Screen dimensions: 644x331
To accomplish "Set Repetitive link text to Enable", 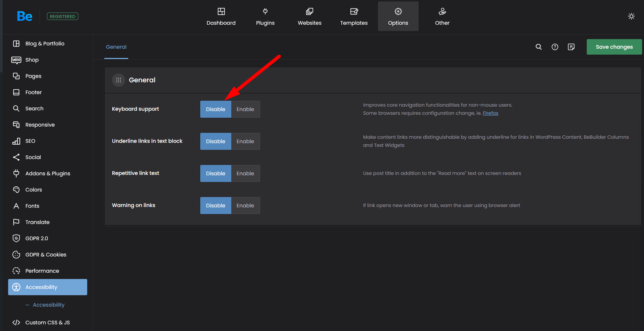I will pyautogui.click(x=245, y=173).
